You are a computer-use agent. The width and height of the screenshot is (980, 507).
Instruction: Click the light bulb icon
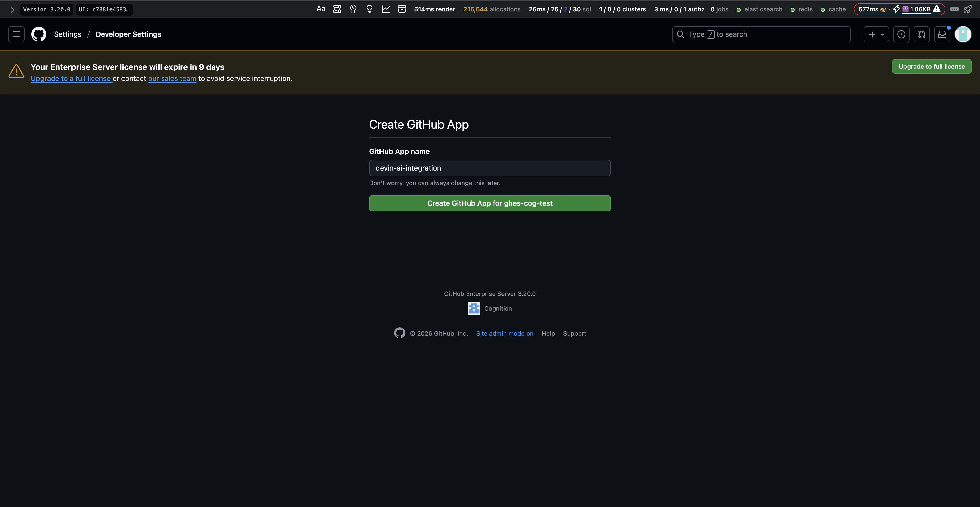[x=369, y=9]
